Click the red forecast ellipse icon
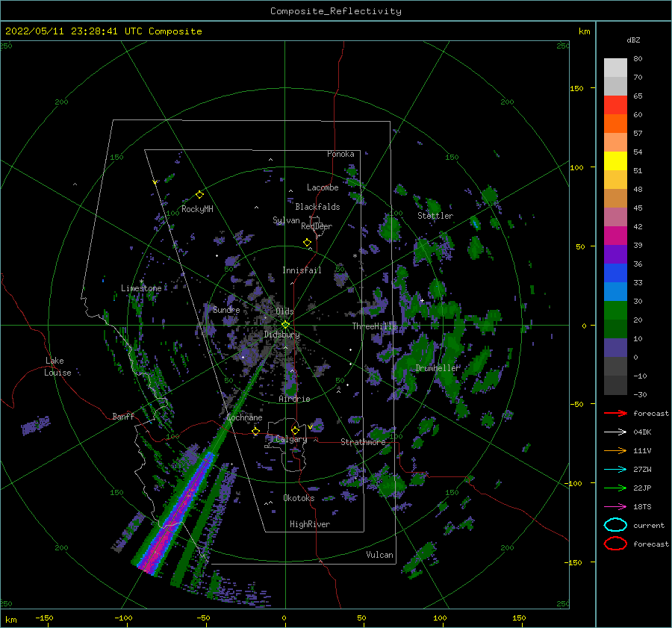Screen dimensions: 672x628 615,544
